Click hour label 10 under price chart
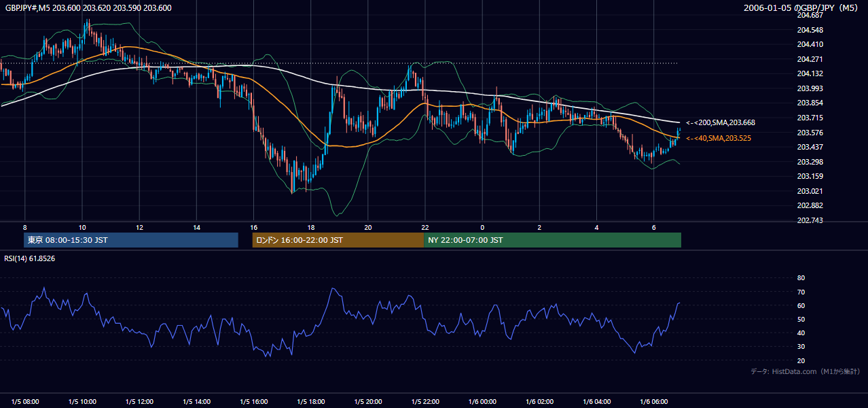This screenshot has height=408, width=868. [82, 227]
